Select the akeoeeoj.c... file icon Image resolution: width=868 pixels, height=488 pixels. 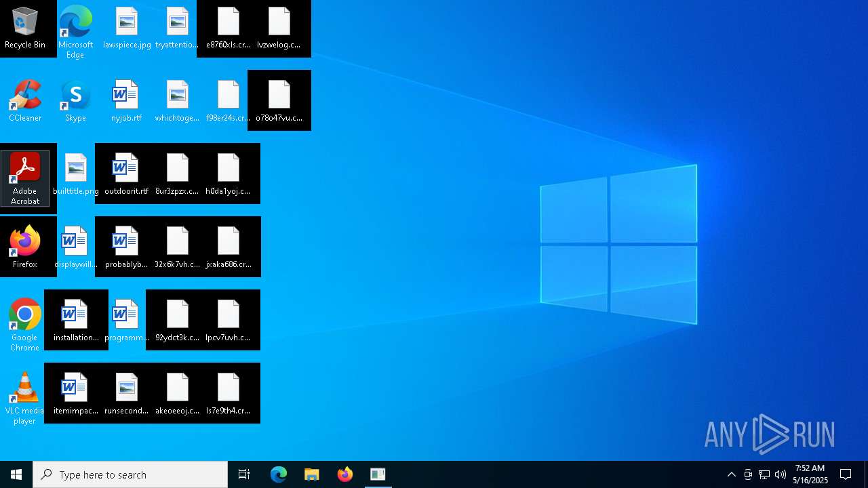[177, 394]
